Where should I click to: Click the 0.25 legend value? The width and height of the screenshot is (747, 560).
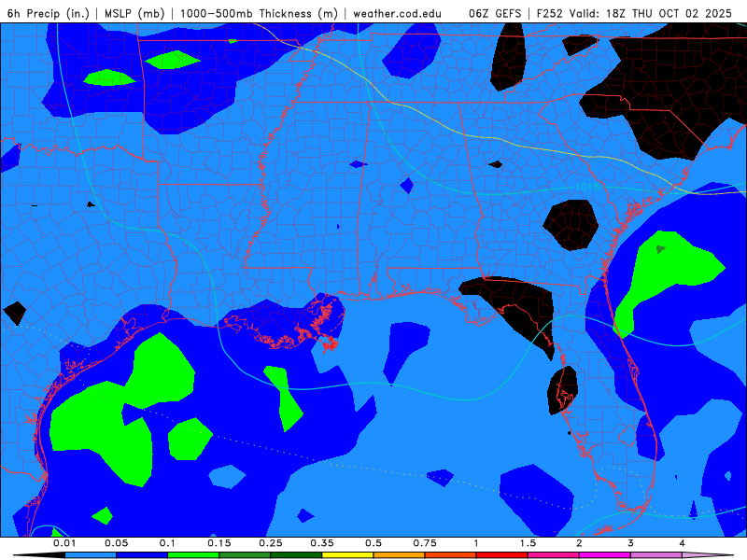271,543
